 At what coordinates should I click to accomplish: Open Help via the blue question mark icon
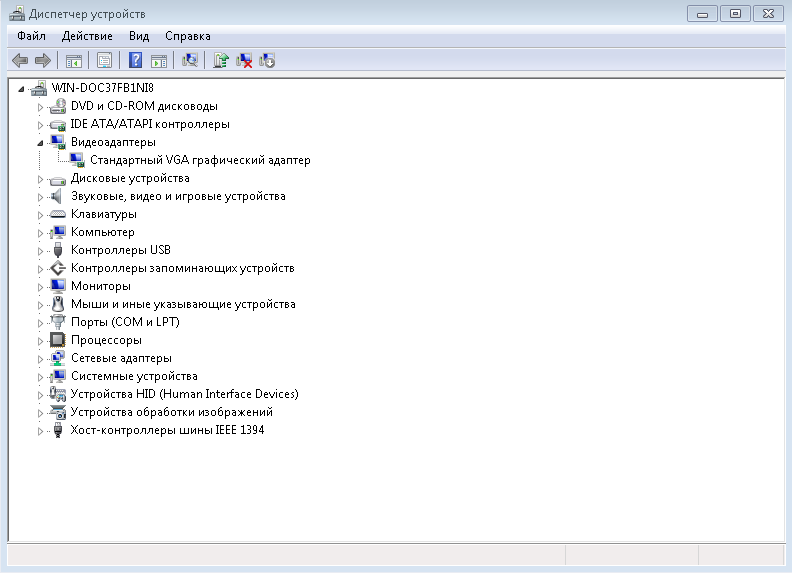(x=136, y=60)
